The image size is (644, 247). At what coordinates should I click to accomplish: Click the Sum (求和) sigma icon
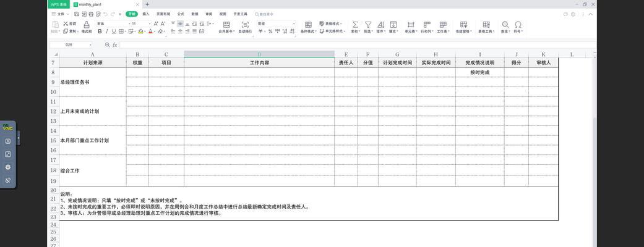coord(355,25)
